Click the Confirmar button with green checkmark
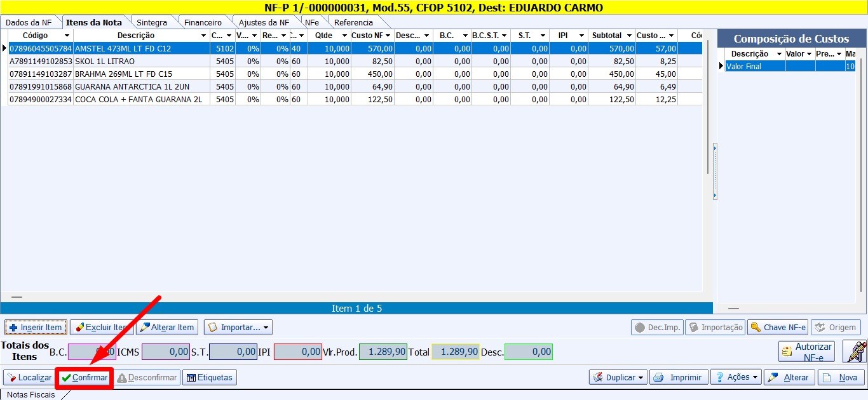The image size is (868, 400). (x=85, y=378)
